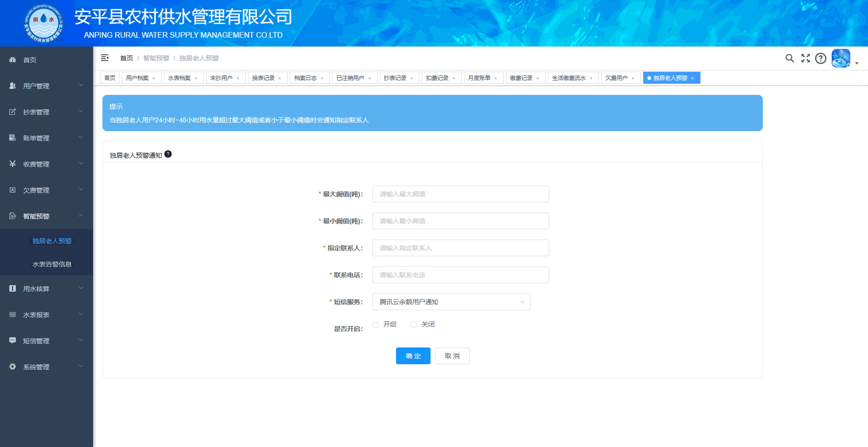Click the 确定 button
Viewport: 868px width, 447px height.
tap(413, 356)
